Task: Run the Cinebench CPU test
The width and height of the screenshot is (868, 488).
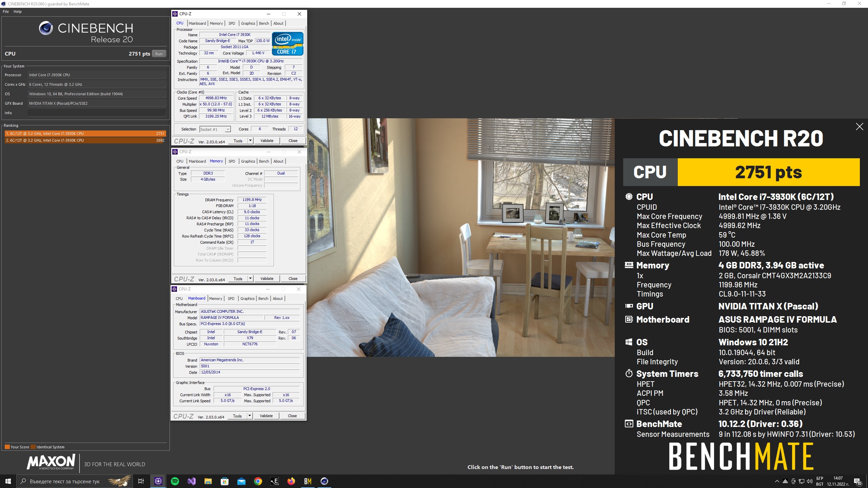Action: 159,54
